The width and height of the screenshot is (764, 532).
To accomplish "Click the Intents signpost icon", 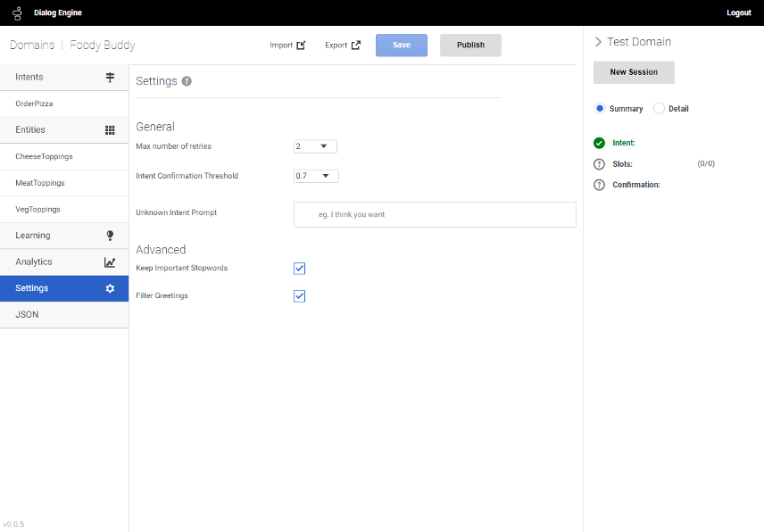I will click(x=110, y=78).
